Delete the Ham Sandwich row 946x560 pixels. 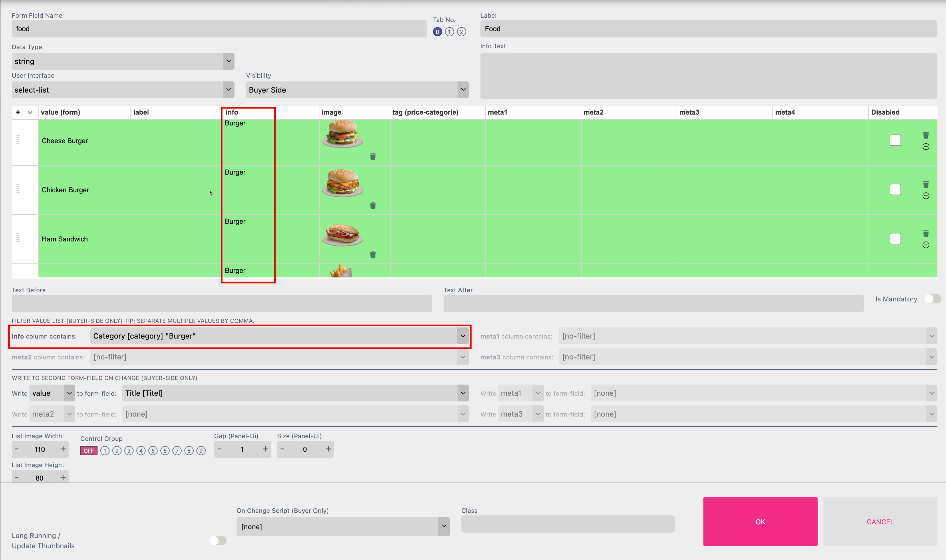click(926, 233)
